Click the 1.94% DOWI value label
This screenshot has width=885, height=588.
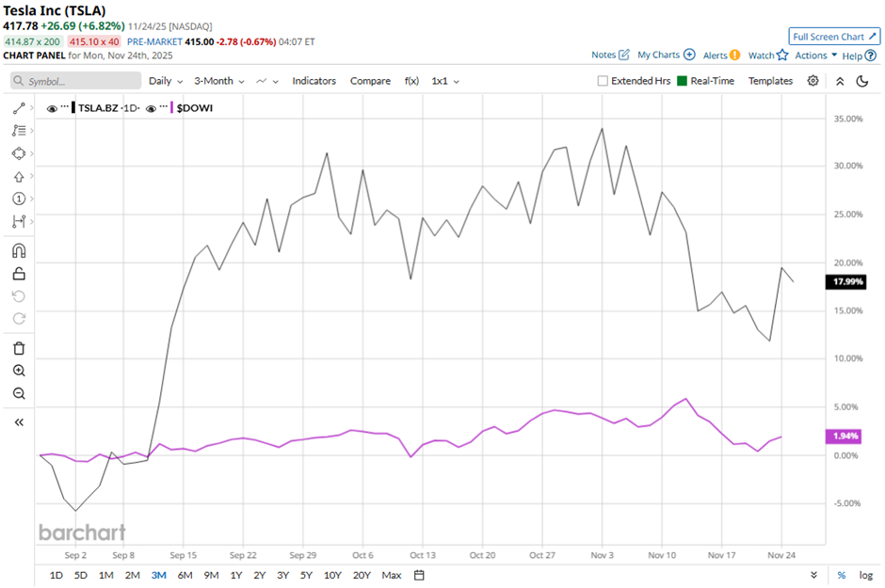tap(844, 436)
